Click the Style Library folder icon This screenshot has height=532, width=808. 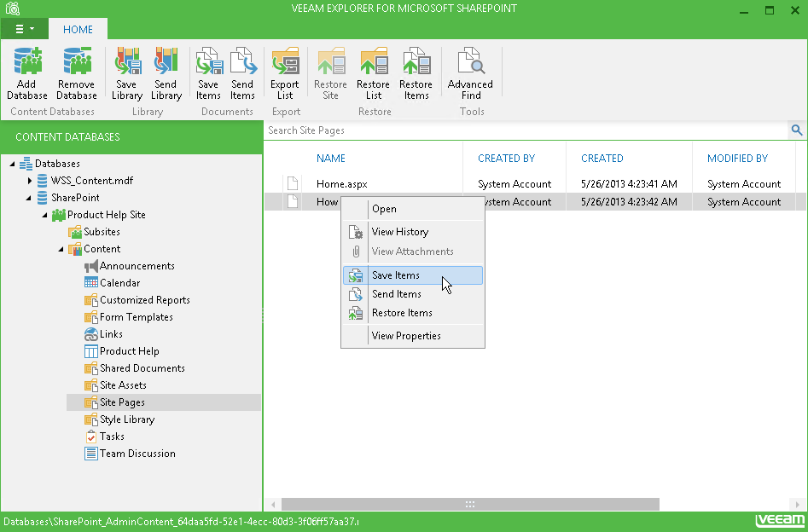91,419
